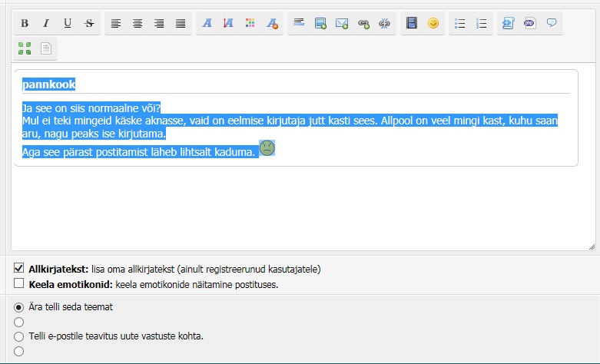
Task: Apply strikethrough to the selected text
Action: tap(89, 24)
